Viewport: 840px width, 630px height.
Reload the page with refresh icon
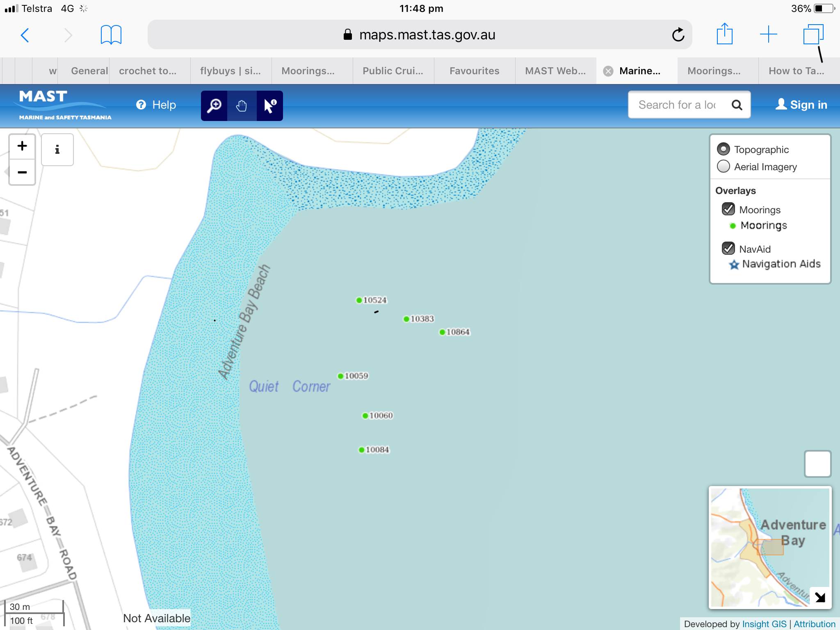click(x=678, y=34)
